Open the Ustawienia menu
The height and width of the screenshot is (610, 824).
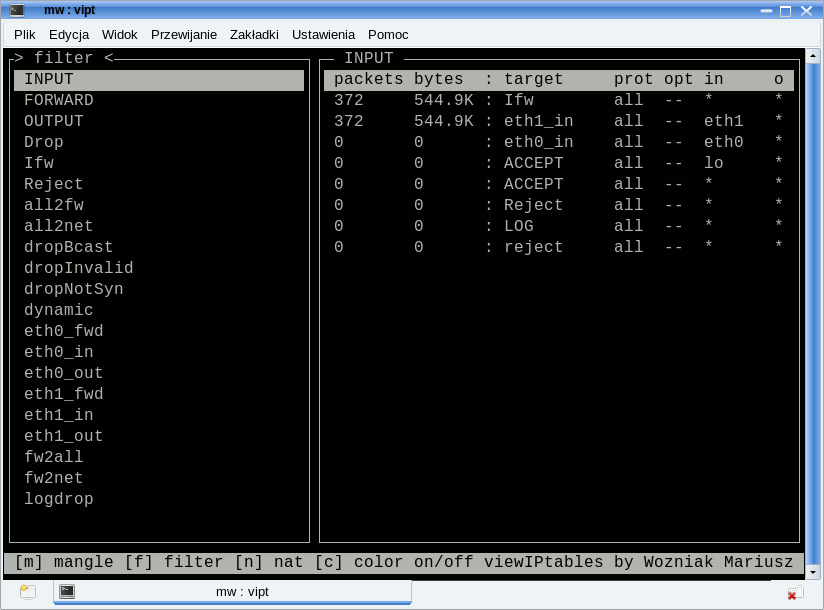pyautogui.click(x=323, y=34)
